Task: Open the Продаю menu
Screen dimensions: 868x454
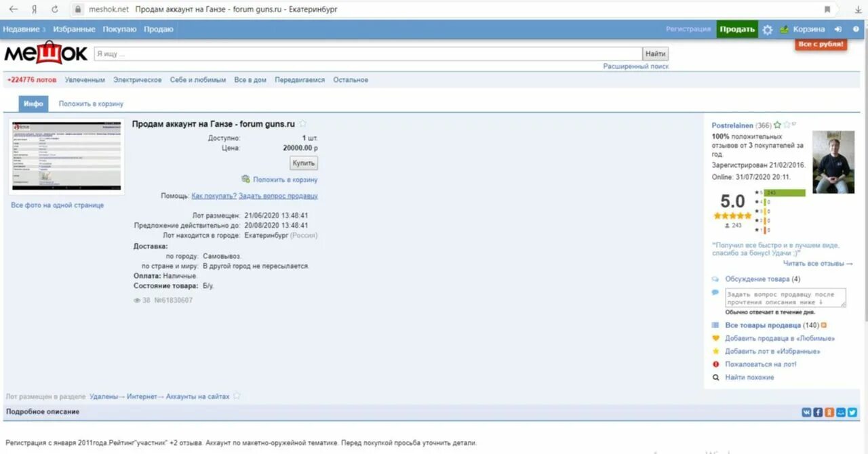Action: [158, 29]
